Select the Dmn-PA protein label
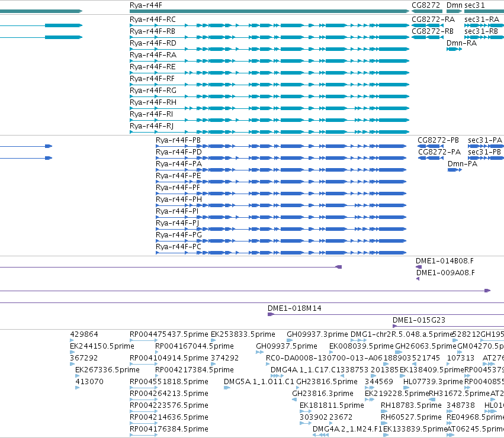Screen dimensions: 504x438 click(x=463, y=164)
